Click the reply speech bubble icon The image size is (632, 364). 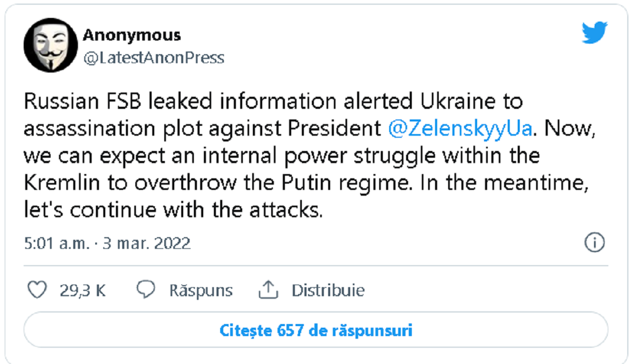point(145,290)
